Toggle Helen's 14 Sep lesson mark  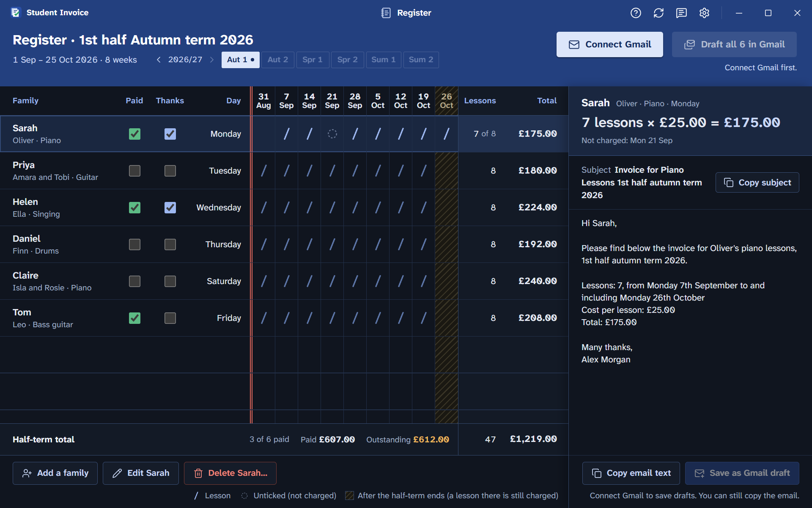click(310, 207)
